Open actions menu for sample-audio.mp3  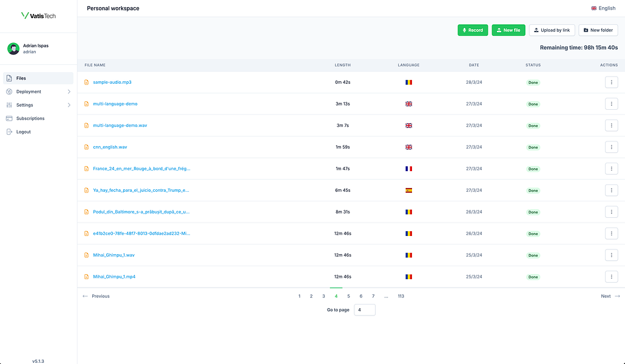point(611,82)
